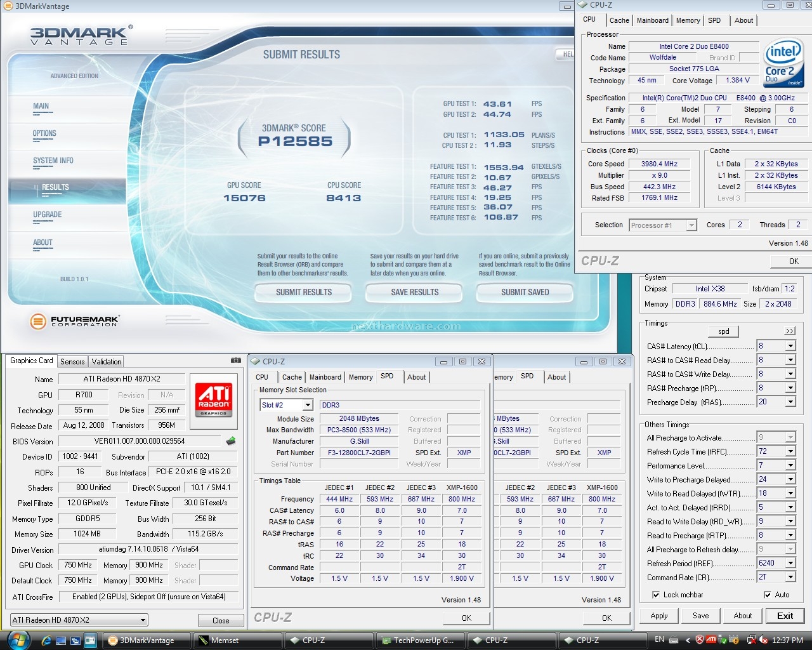Click the muted volume tray icon
Image resolution: width=812 pixels, height=650 pixels.
tap(763, 640)
